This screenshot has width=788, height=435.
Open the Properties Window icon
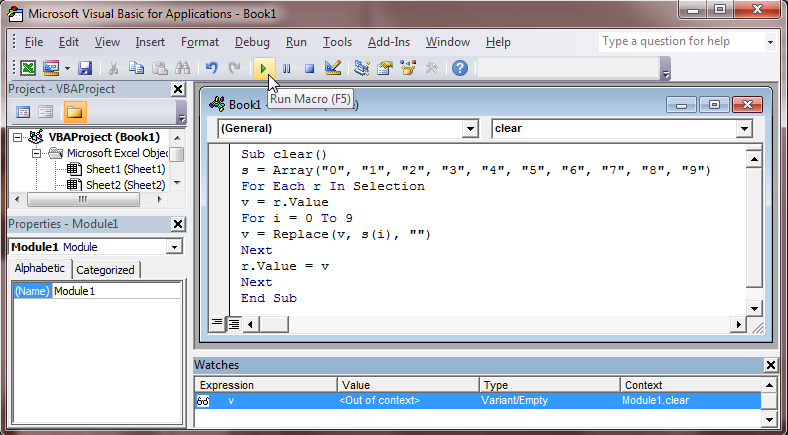click(x=385, y=68)
